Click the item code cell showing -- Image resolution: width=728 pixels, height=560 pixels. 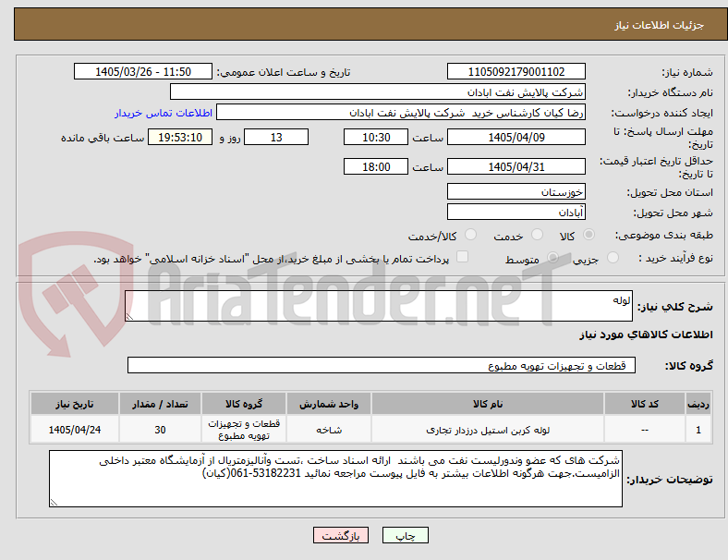pos(645,430)
